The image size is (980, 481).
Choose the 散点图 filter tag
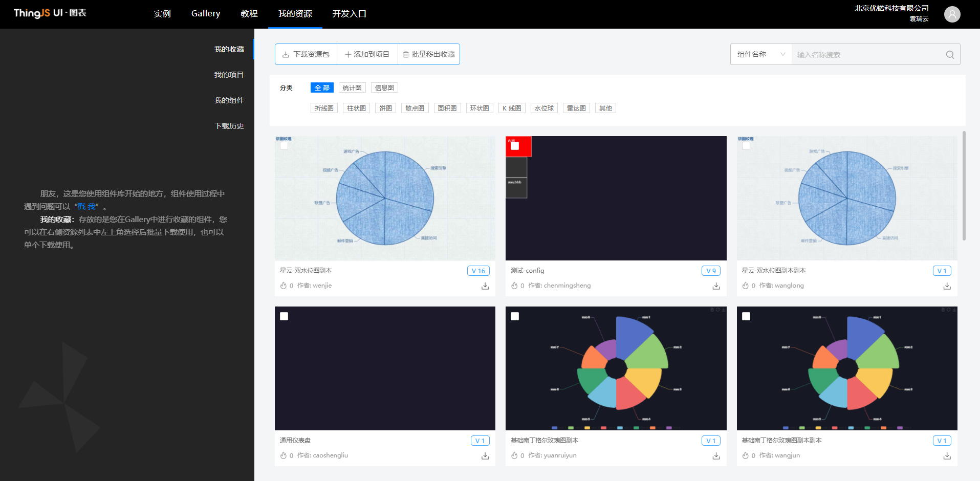click(415, 108)
